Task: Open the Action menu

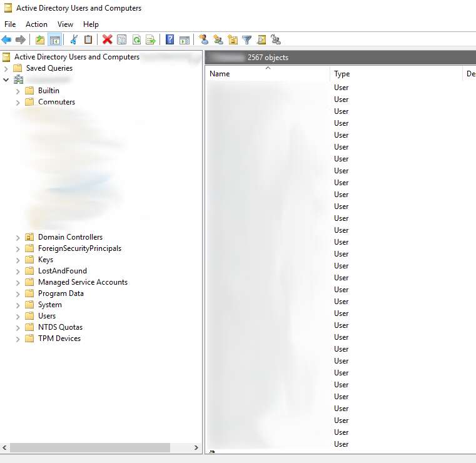Action: (36, 24)
